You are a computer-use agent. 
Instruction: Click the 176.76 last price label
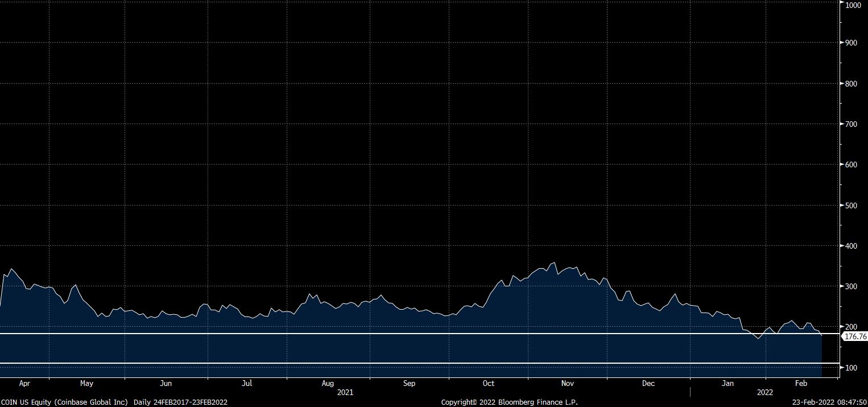pos(856,336)
